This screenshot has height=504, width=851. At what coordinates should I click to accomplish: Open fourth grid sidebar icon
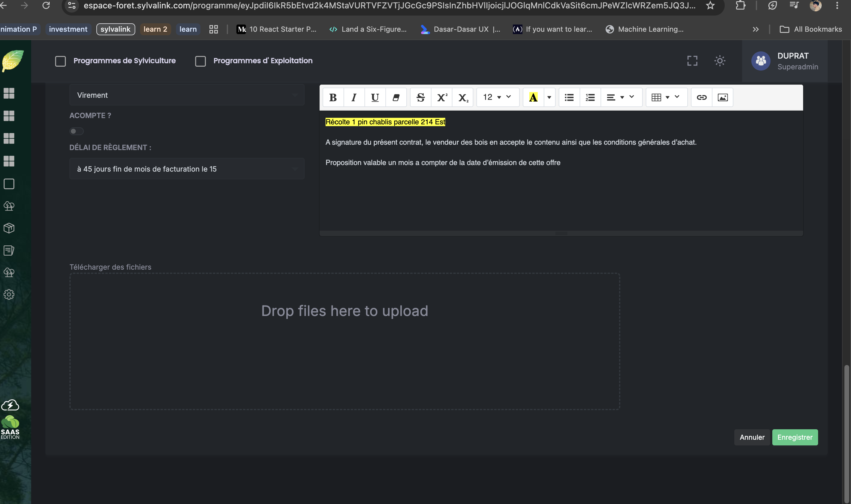pyautogui.click(x=9, y=161)
